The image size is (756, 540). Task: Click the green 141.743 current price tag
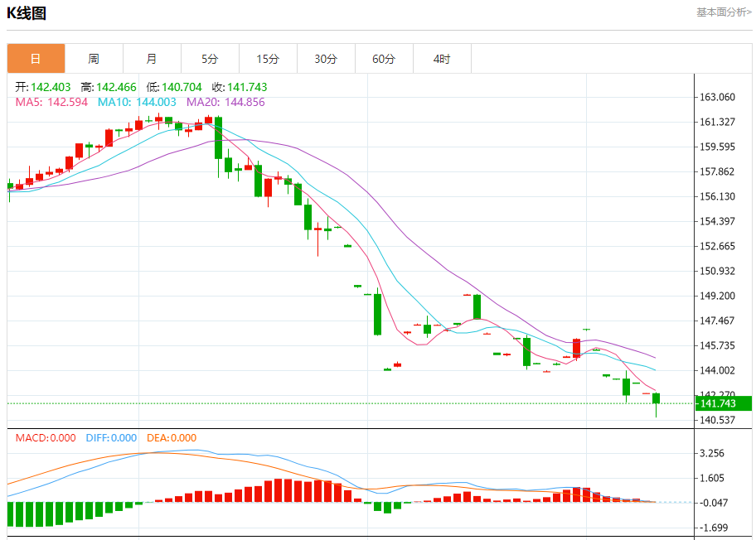point(724,403)
